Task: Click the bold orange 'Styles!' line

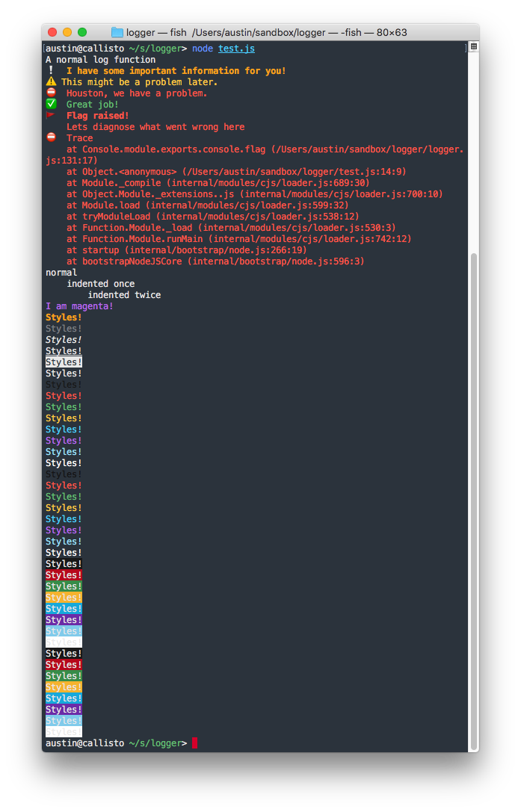Action: 64,317
